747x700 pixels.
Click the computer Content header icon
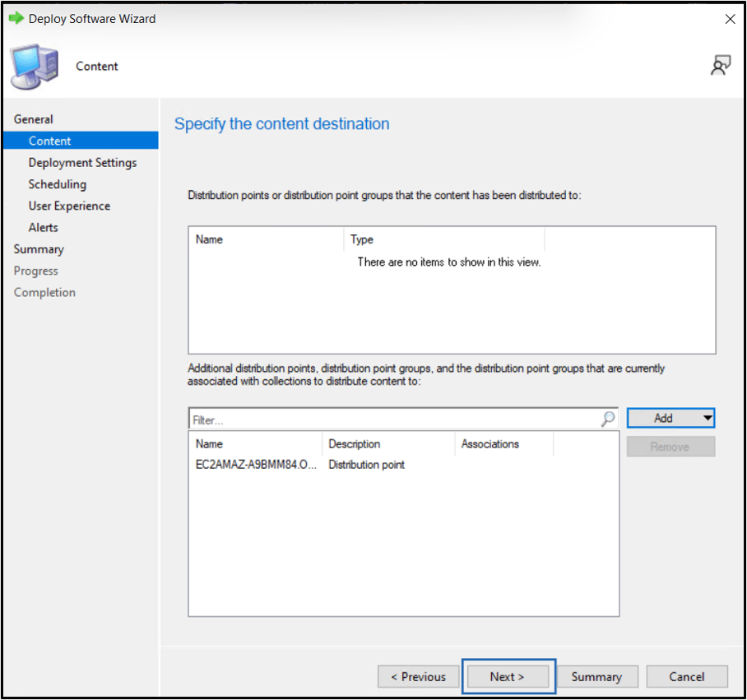[35, 66]
